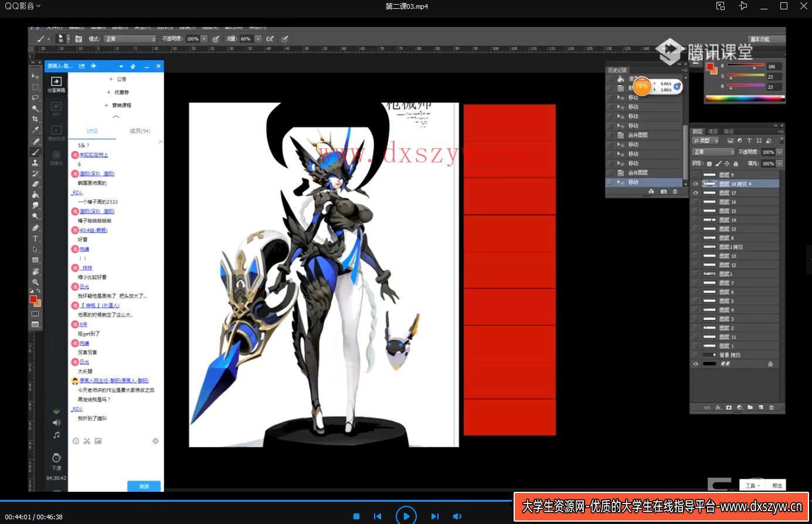The height and width of the screenshot is (524, 812).
Task: Click the 发送 send button
Action: 144,486
